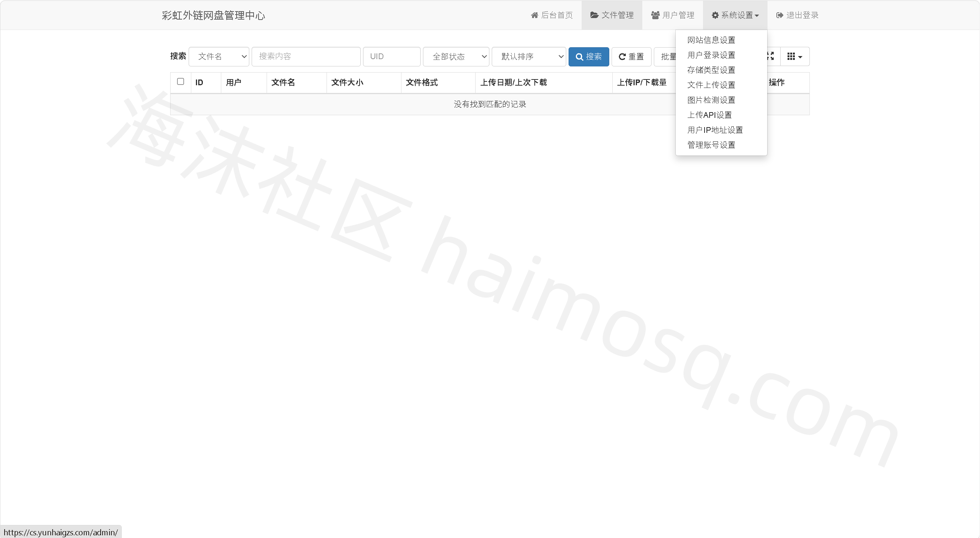Screen dimensions: 980x538
Task: Select 用户登录设置 menu entry
Action: [x=721, y=55]
